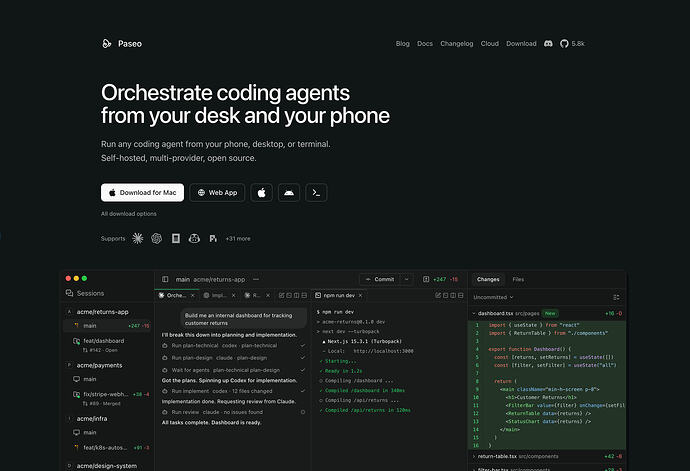Screen dimensions: 690x471
Task: Toggle the diff layout icon beside Uncommitted
Action: click(616, 298)
